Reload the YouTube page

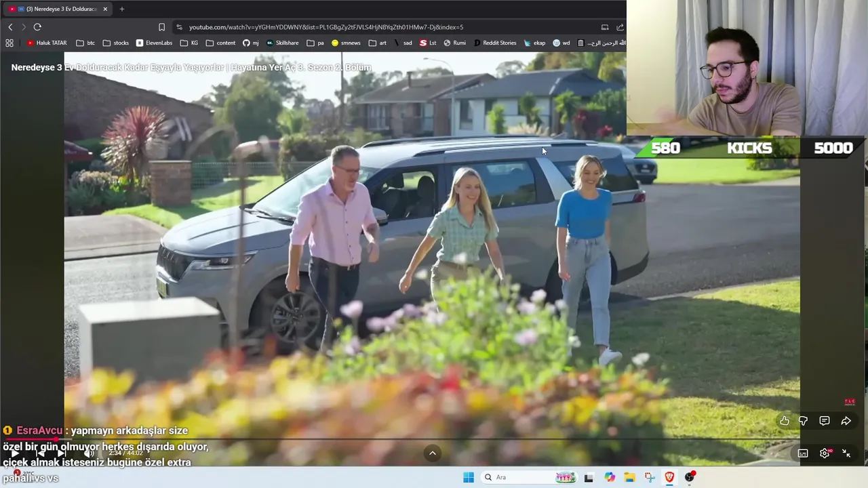click(37, 27)
